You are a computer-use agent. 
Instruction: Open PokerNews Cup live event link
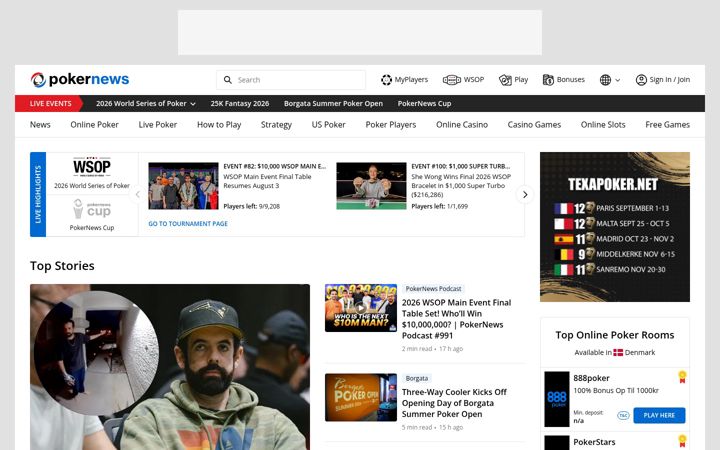424,104
